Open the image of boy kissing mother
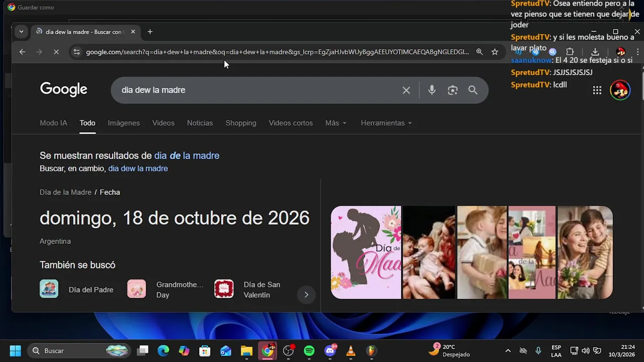Screen dimensions: 644x362 (482, 252)
